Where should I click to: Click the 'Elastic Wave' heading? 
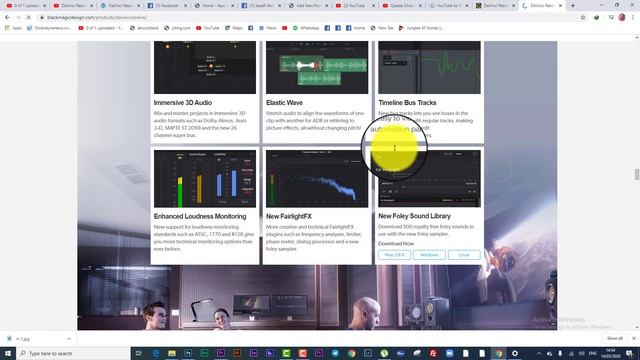pyautogui.click(x=284, y=103)
